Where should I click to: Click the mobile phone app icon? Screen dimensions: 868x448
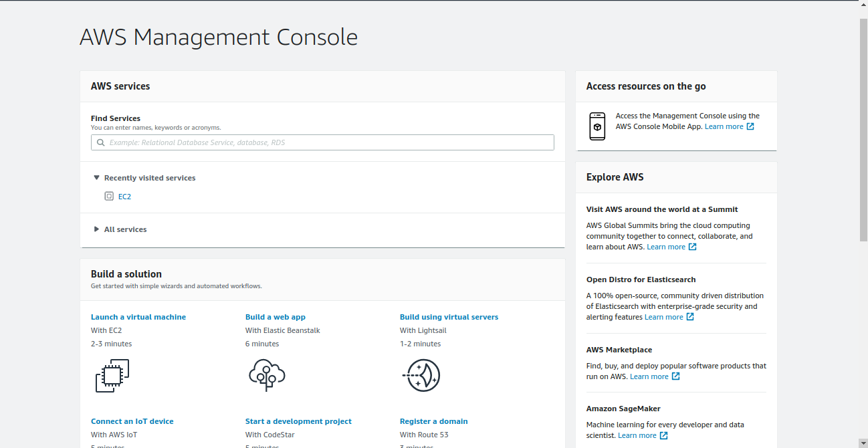597,126
